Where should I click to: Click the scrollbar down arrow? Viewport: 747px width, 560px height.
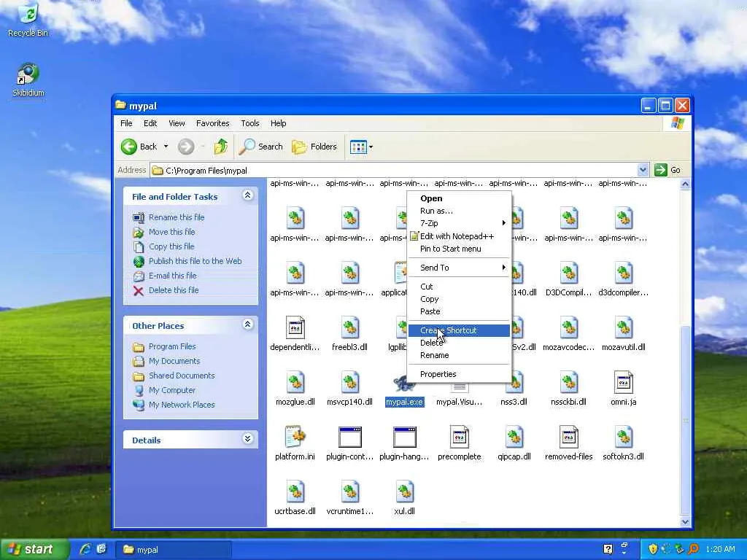(x=685, y=522)
